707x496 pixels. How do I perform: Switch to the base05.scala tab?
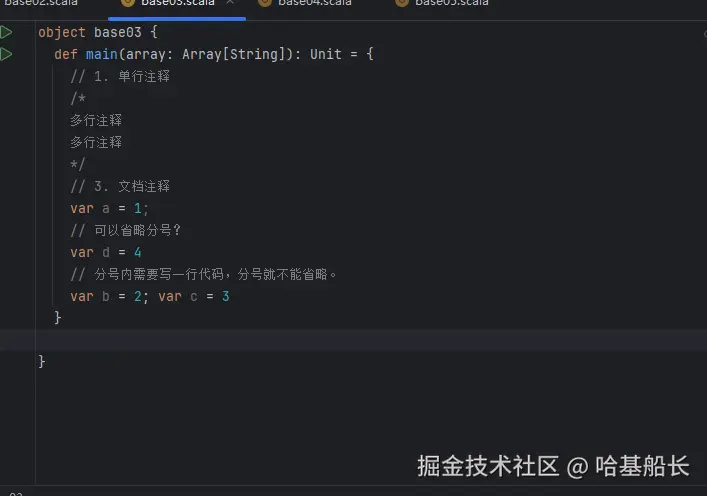click(451, 3)
